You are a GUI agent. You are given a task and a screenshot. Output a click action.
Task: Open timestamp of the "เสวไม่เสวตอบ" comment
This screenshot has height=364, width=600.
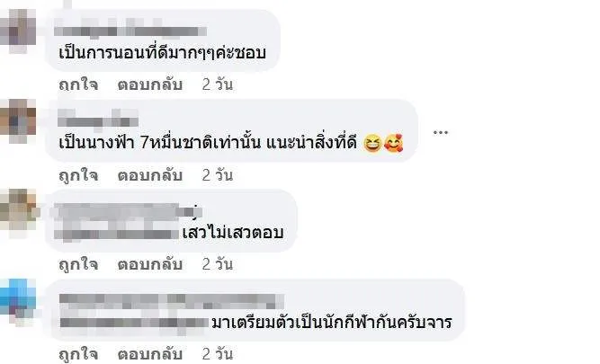[x=218, y=264]
